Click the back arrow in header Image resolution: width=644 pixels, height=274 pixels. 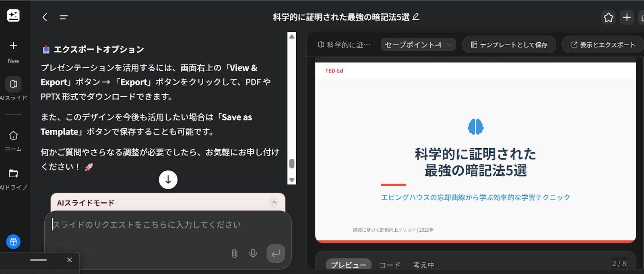point(45,17)
